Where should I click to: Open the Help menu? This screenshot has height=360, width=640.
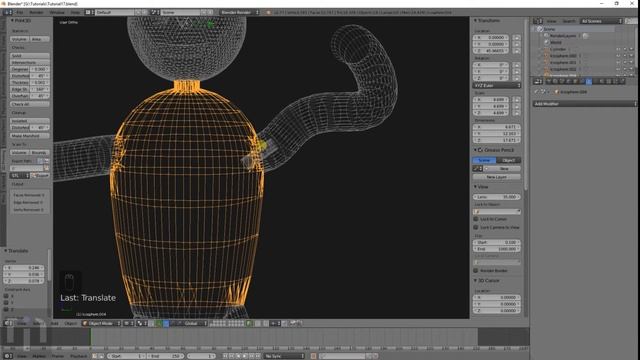76,13
